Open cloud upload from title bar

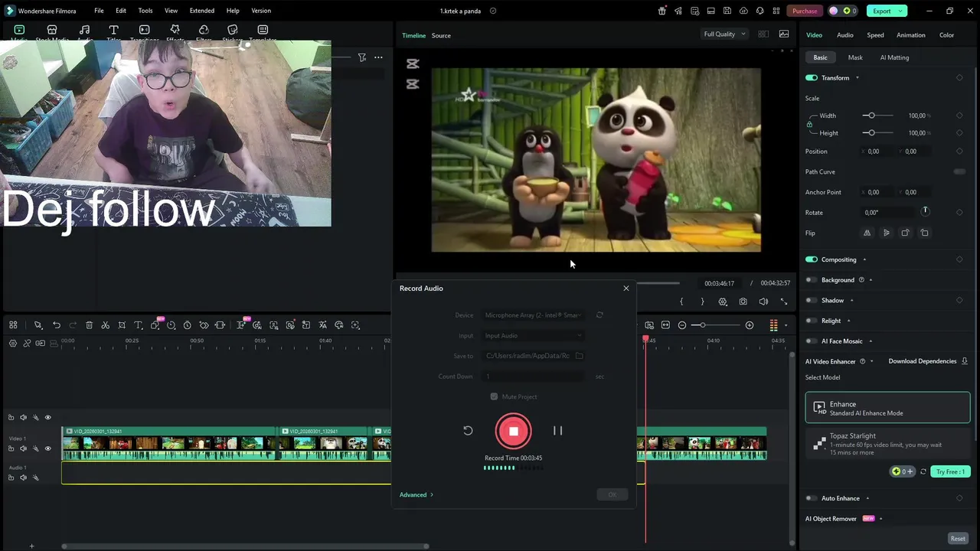(x=743, y=11)
